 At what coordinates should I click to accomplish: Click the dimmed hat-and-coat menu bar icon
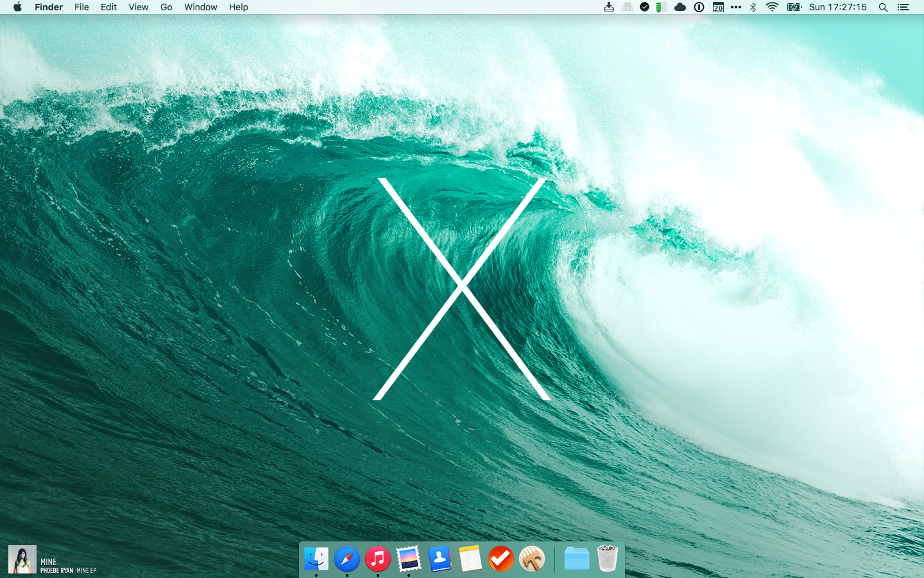coord(628,7)
